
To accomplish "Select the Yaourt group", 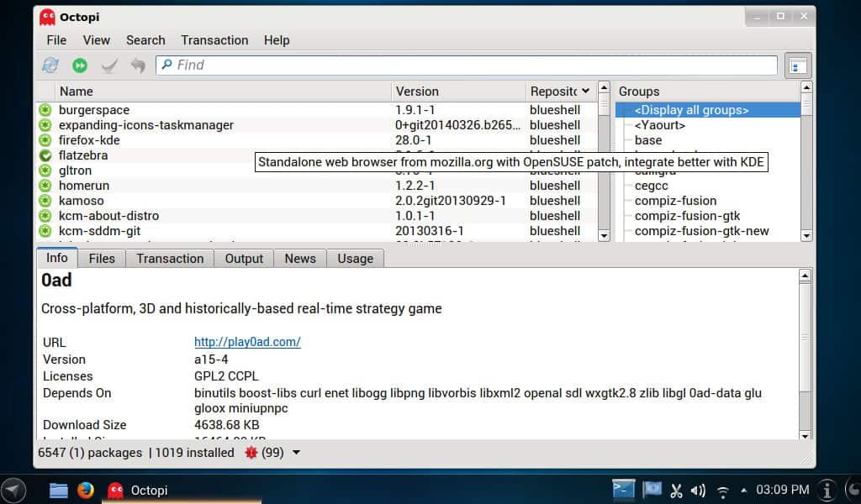I will tap(660, 126).
